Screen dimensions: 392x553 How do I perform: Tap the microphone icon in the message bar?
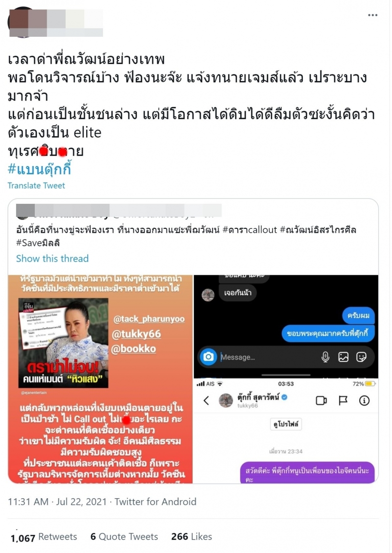tap(325, 357)
